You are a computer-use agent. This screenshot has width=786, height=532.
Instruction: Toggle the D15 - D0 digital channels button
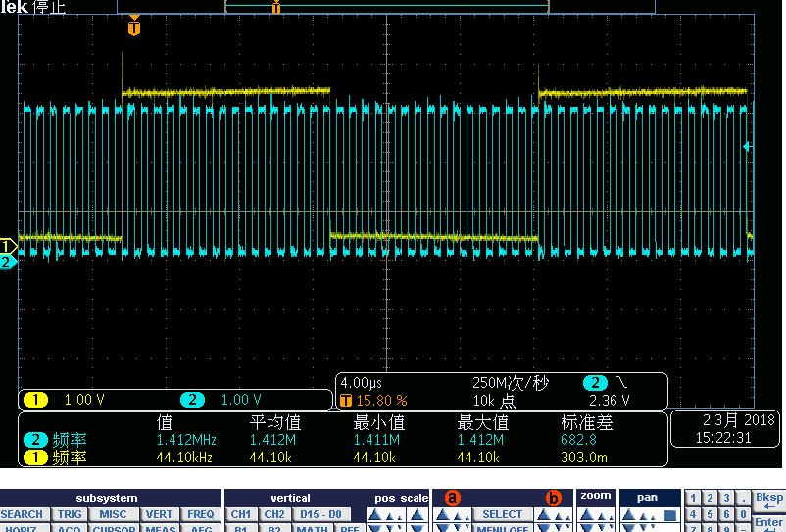coord(319,514)
